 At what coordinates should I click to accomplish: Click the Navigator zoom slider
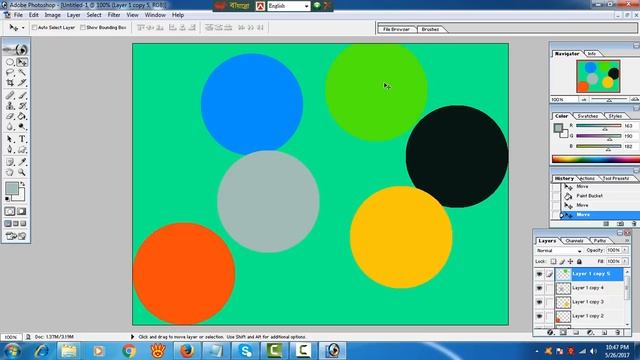(x=608, y=100)
